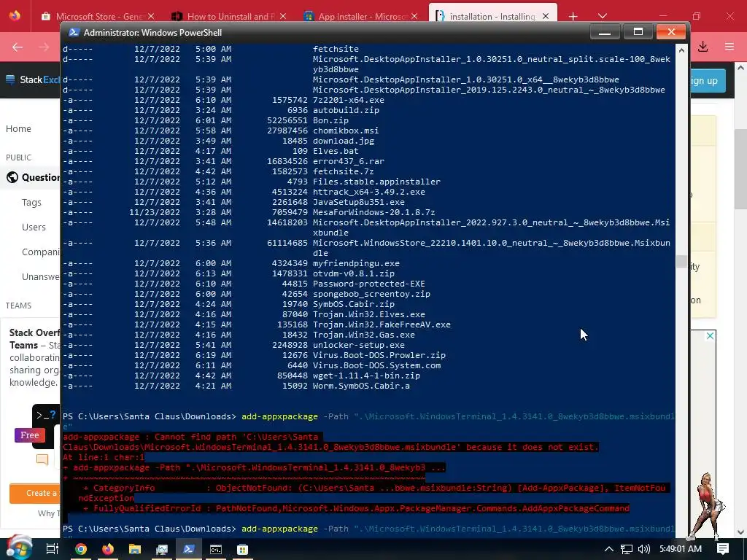Click the Create a team button
Screen dimensions: 747x560
[35, 494]
